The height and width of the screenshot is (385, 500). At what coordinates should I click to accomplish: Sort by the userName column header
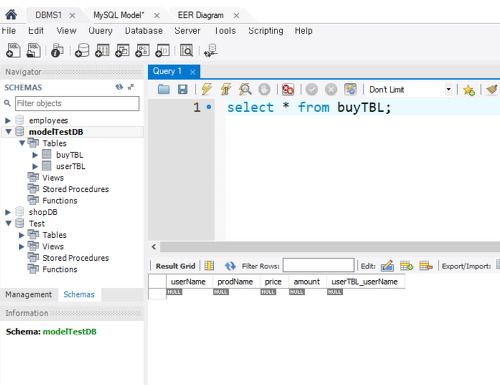point(188,282)
